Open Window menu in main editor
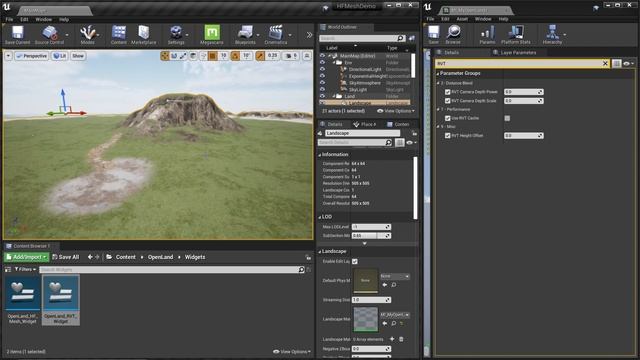640x360 pixels. tap(44, 19)
